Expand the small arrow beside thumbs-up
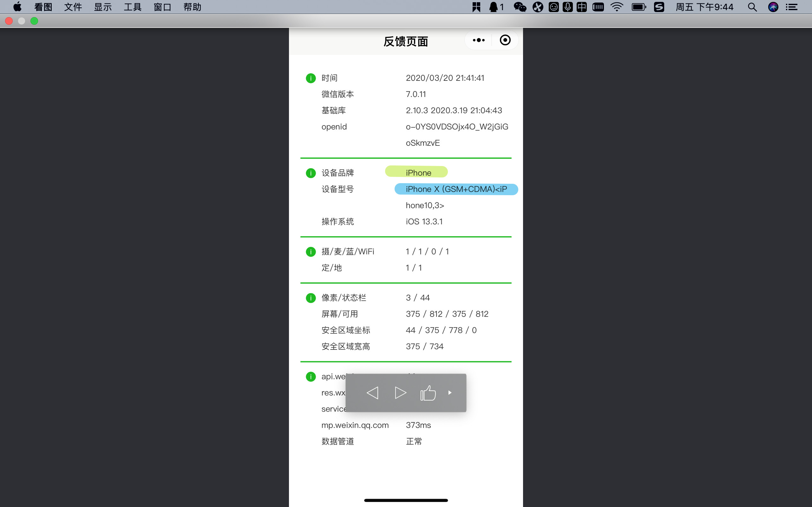 pos(450,393)
